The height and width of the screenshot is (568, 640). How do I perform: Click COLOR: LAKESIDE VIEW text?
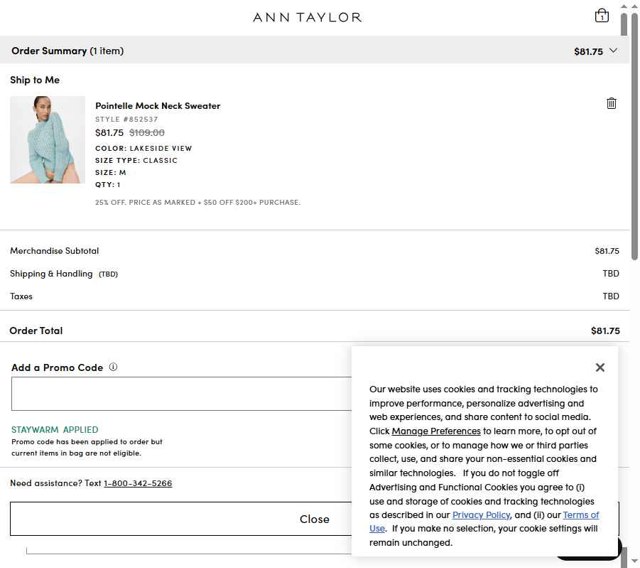(x=143, y=148)
